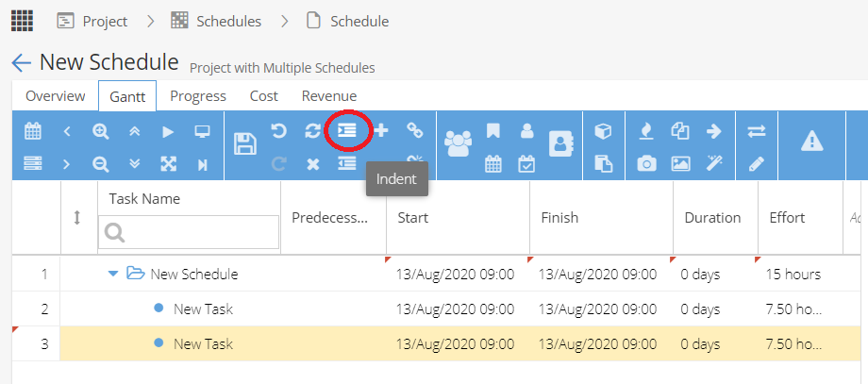Save the schedule with floppy disk icon
Viewport: 868px width, 384px height.
(x=244, y=143)
